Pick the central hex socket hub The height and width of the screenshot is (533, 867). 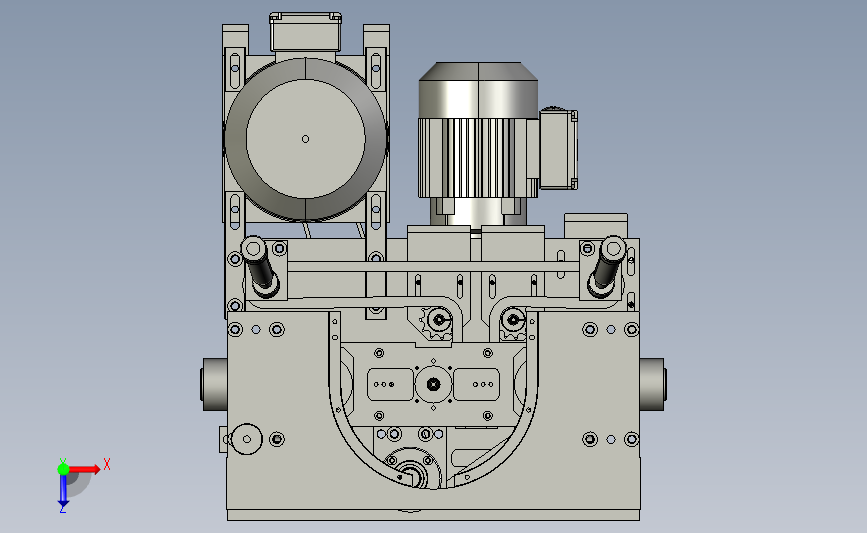click(434, 384)
